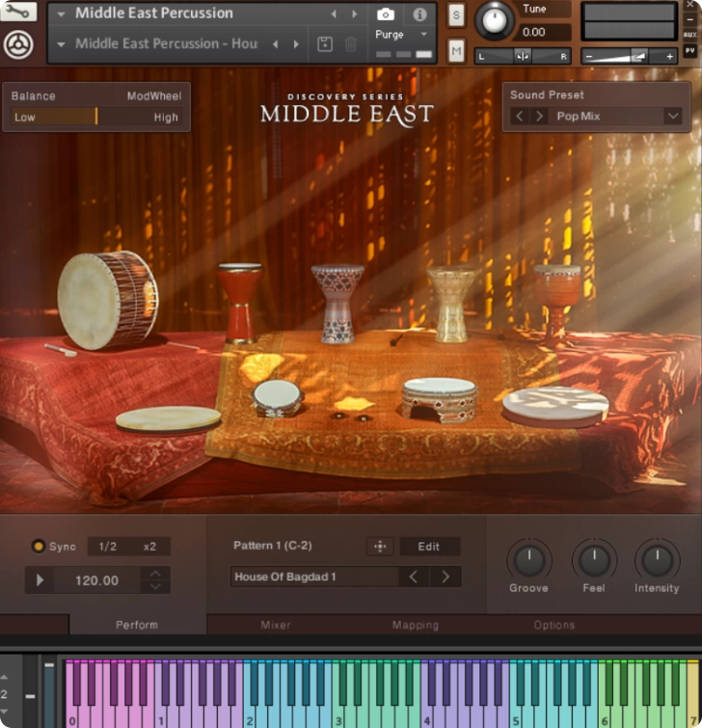The image size is (702, 728).
Task: Select the large davul bass drum
Action: tap(108, 300)
